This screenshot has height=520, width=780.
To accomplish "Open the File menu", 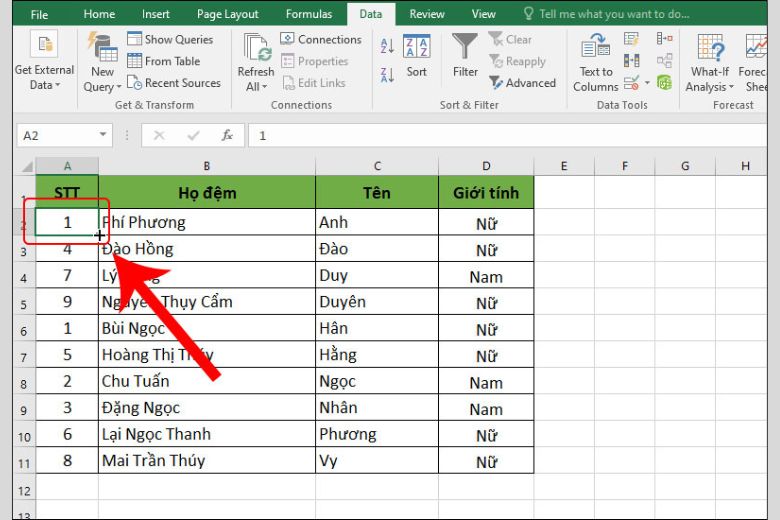I will 39,14.
